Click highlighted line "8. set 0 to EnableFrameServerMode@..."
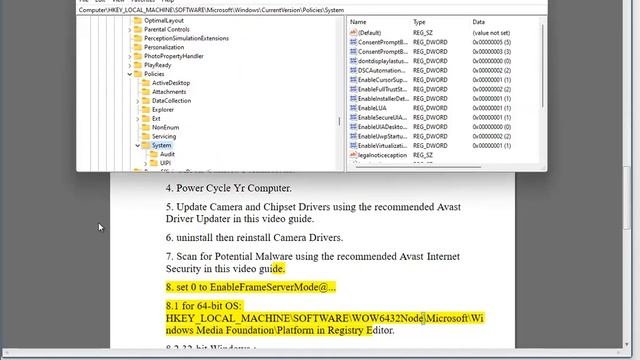The image size is (640, 360). [251, 287]
